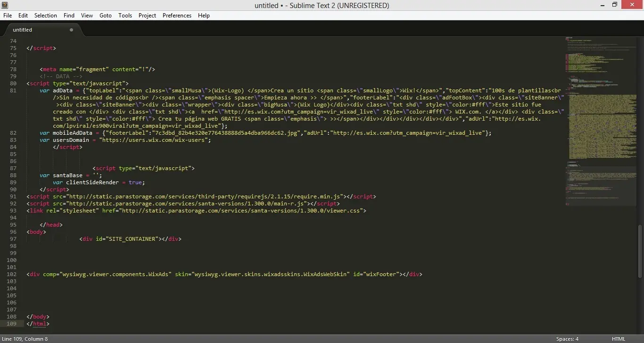Restore down the Sublime Text window
This screenshot has height=343, width=644.
[615, 5]
